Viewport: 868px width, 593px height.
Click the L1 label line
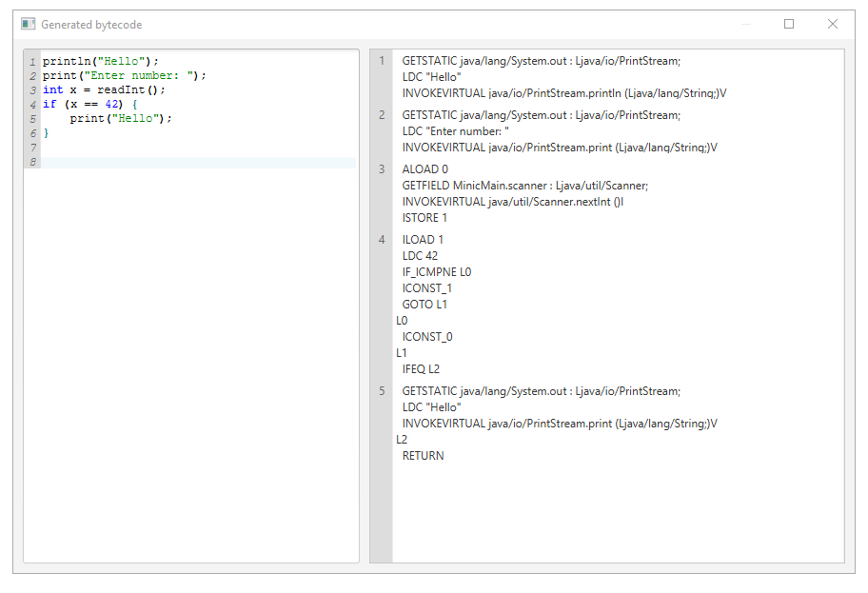pos(402,353)
